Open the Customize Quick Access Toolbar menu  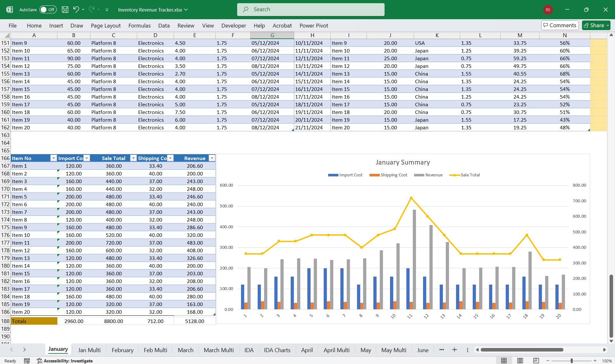coord(107,10)
